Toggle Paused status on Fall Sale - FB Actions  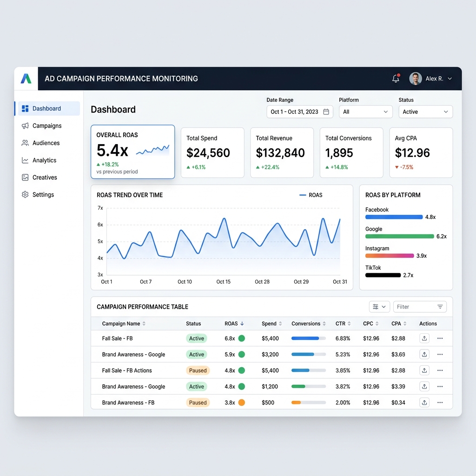[198, 370]
